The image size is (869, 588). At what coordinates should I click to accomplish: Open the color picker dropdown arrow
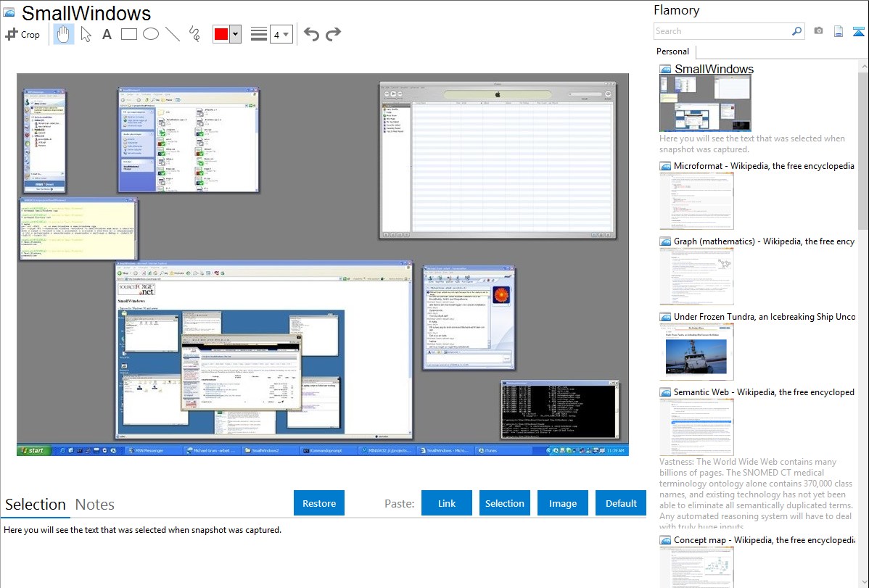click(x=235, y=34)
